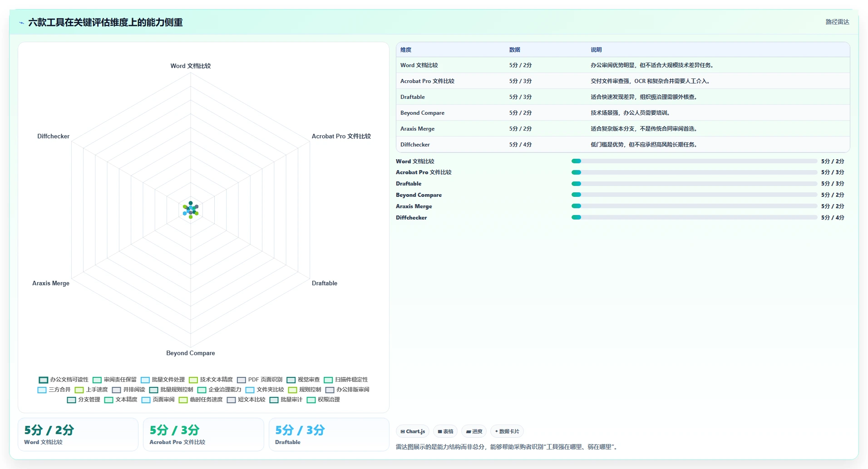868x469 pixels.
Task: Toggle the 文件夹比较 legend entry
Action: click(265, 390)
